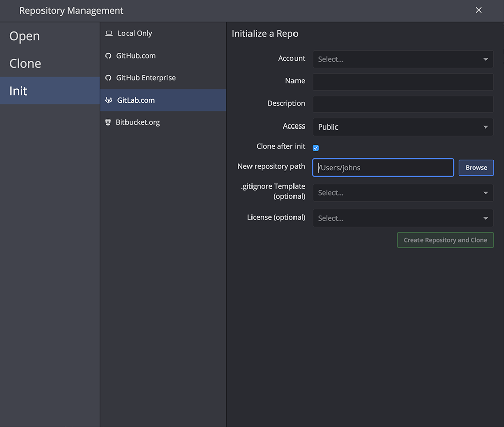Select the Init tab
This screenshot has width=504, height=427.
point(19,91)
